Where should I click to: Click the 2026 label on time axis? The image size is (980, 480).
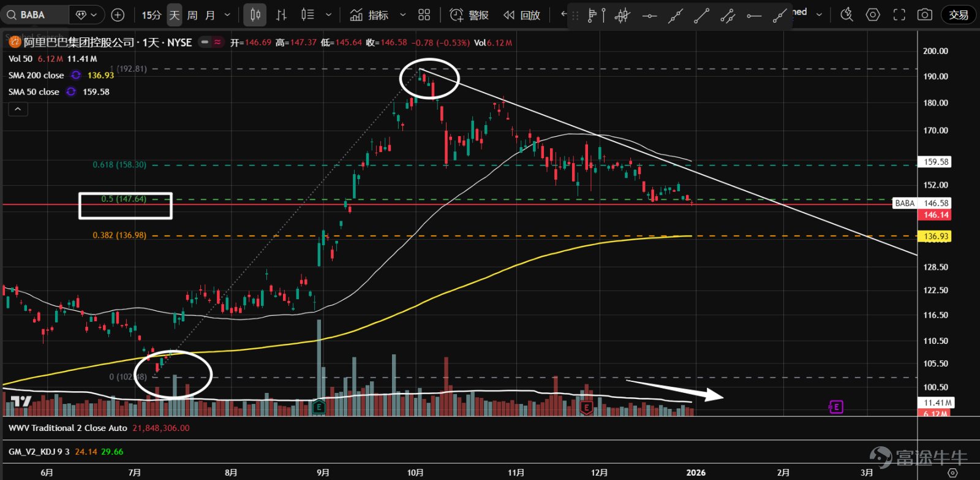click(x=696, y=473)
